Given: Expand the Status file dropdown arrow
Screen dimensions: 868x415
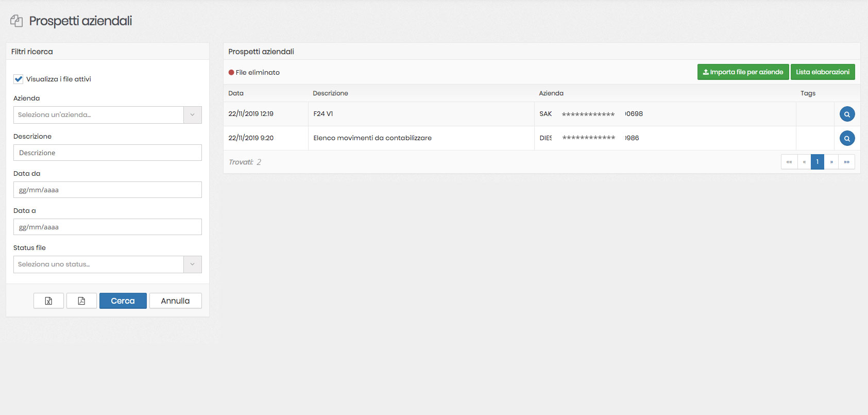Looking at the screenshot, I should coord(192,264).
